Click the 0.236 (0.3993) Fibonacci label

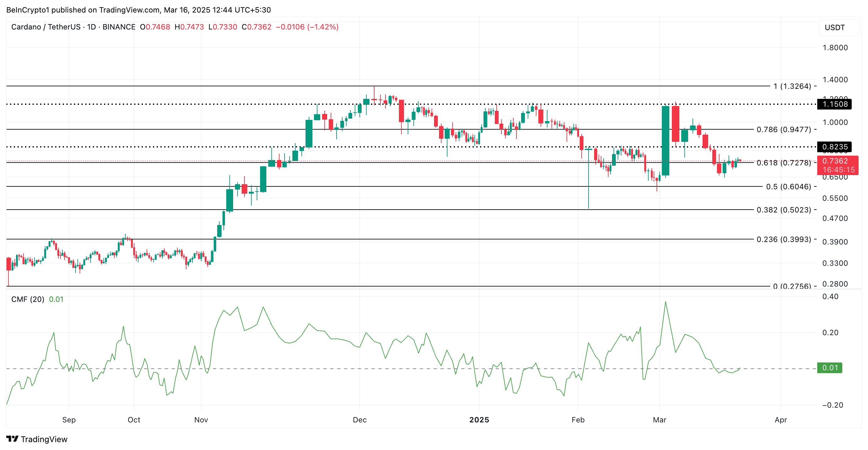tap(783, 239)
